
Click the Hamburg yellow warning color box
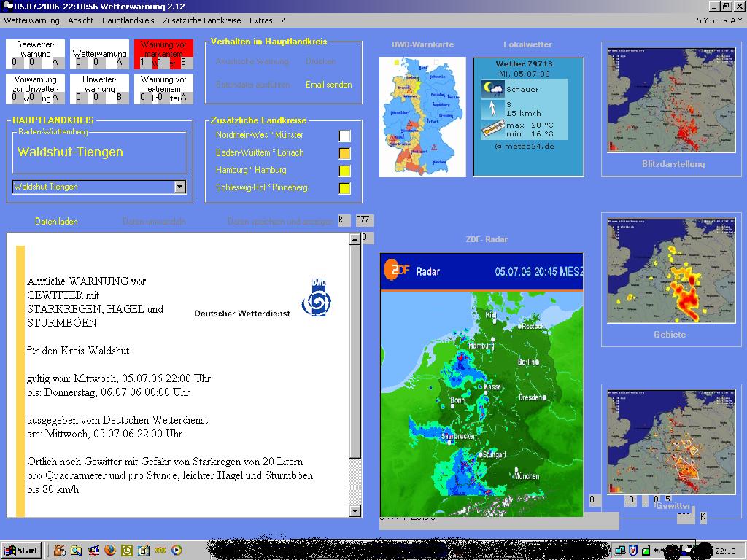[x=344, y=171]
